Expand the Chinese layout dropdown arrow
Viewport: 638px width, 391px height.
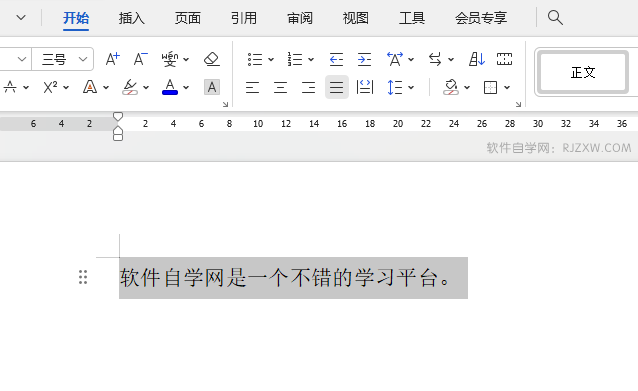click(411, 59)
